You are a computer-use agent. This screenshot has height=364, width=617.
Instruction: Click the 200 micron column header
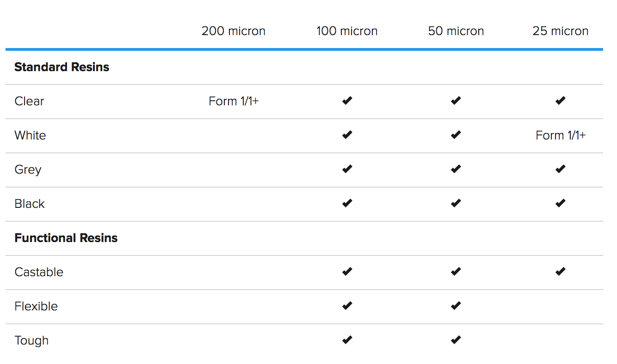click(234, 31)
